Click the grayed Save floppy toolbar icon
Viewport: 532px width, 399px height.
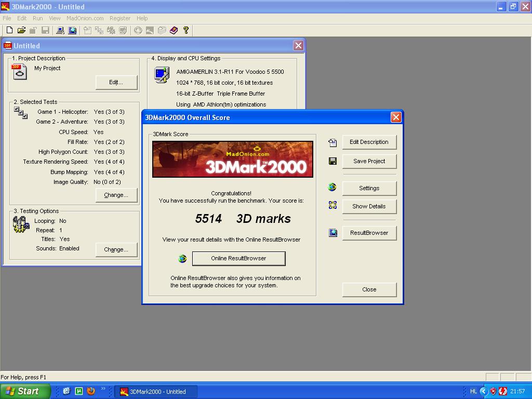45,30
